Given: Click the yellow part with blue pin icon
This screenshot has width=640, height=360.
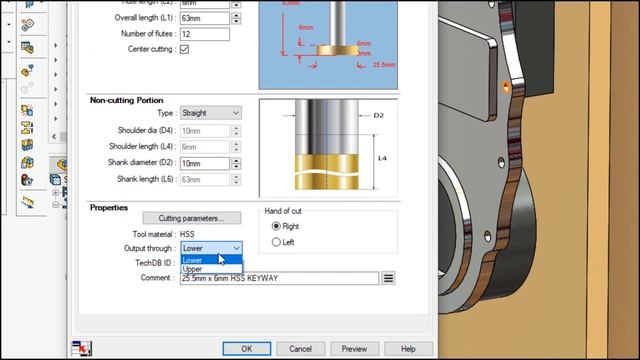Looking at the screenshot, I should coord(27,71).
